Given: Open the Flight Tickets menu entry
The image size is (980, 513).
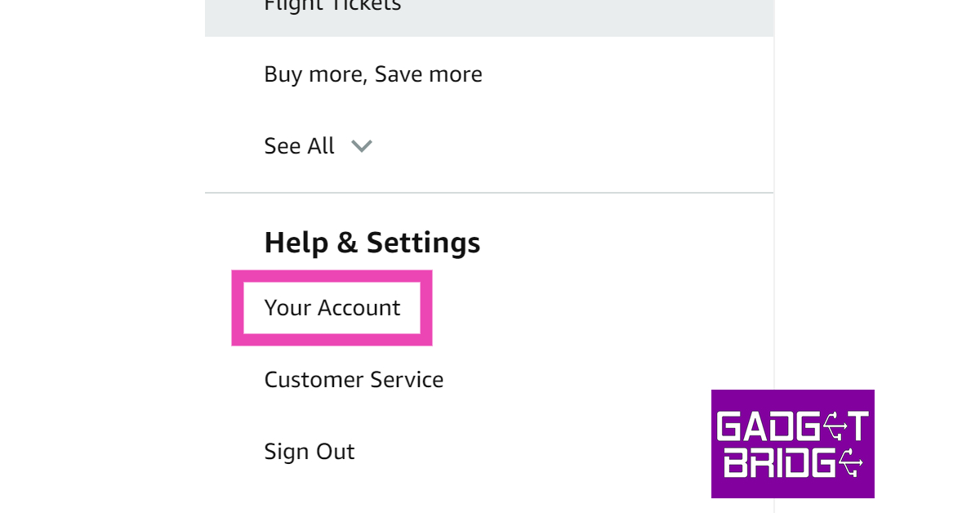Looking at the screenshot, I should coord(332,6).
